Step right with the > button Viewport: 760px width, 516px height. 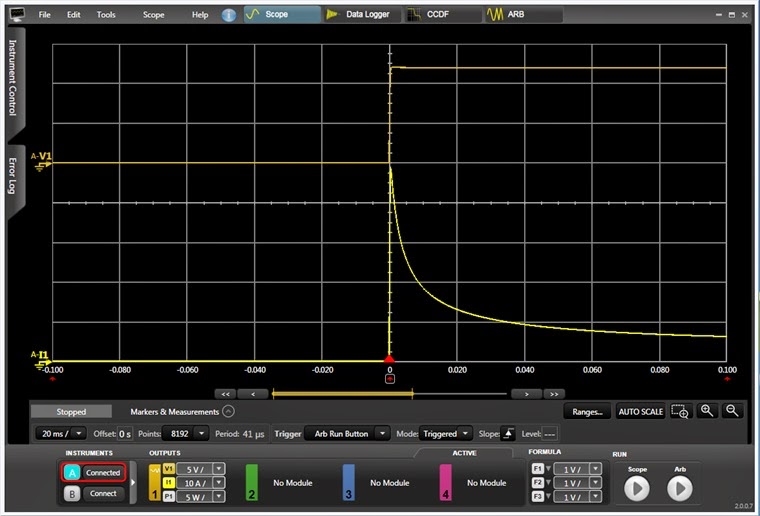coord(526,394)
